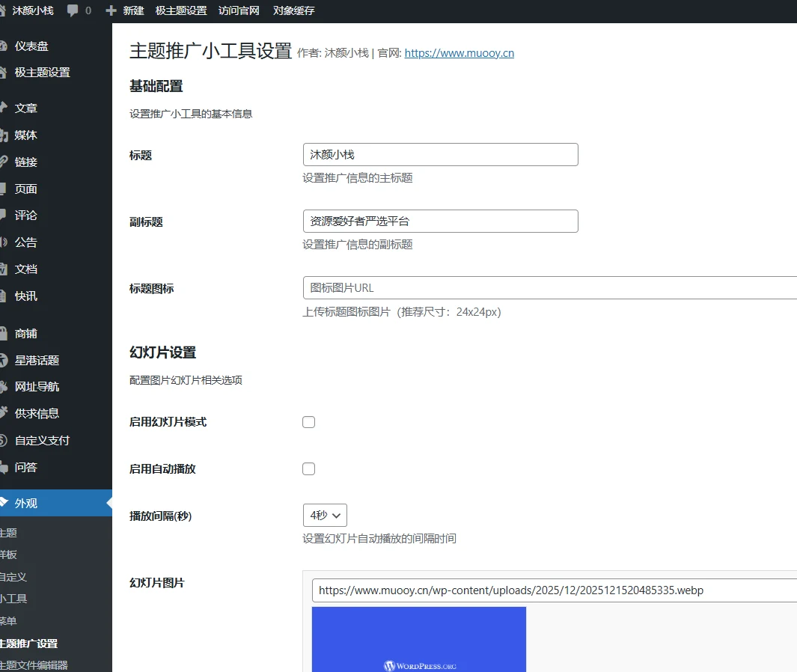The height and width of the screenshot is (672, 797).
Task: Click the 文章 pushpin icon in sidebar
Action: click(4, 109)
